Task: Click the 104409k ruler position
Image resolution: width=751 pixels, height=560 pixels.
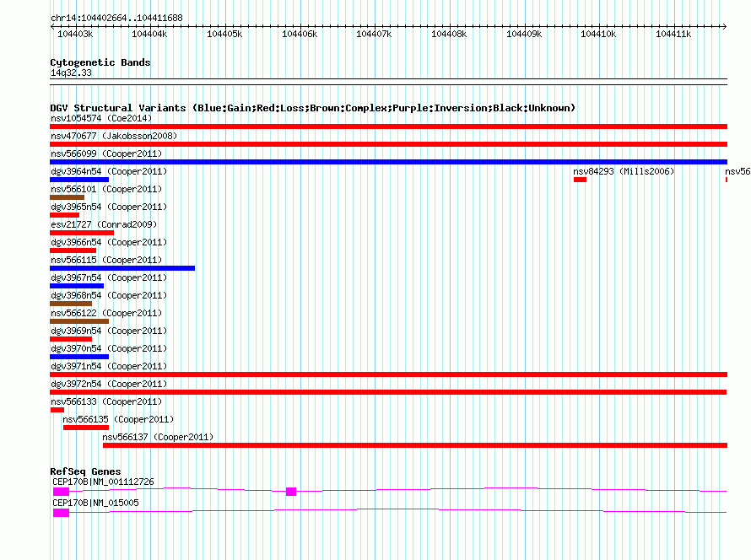Action: pos(524,34)
